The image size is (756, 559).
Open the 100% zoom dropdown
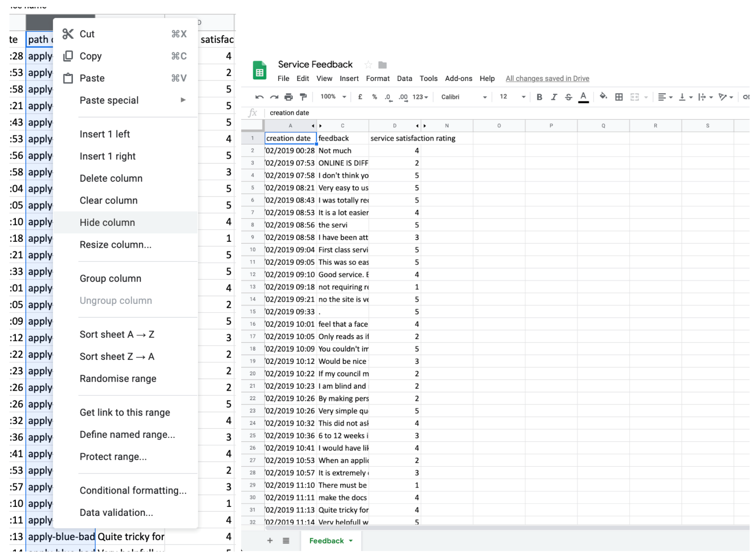[x=333, y=97]
